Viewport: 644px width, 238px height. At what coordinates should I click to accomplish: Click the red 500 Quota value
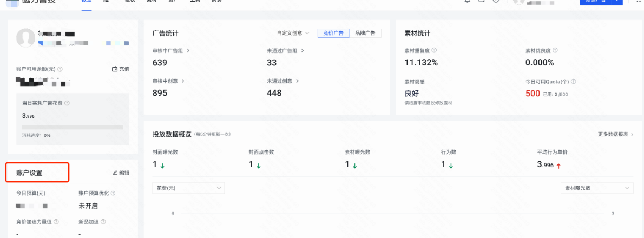533,94
